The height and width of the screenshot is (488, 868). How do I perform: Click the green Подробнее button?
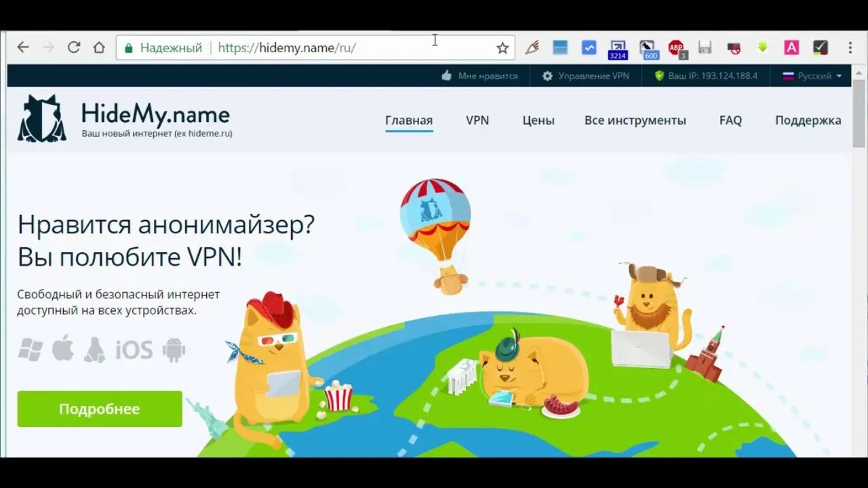(100, 409)
